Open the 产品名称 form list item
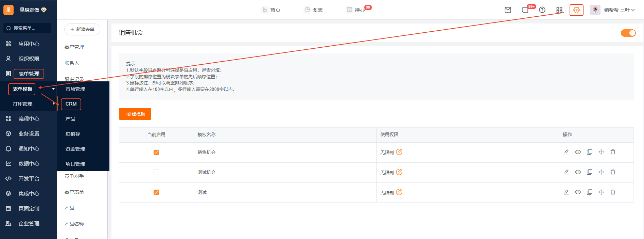Image resolution: width=644 pixels, height=239 pixels. pyautogui.click(x=74, y=224)
